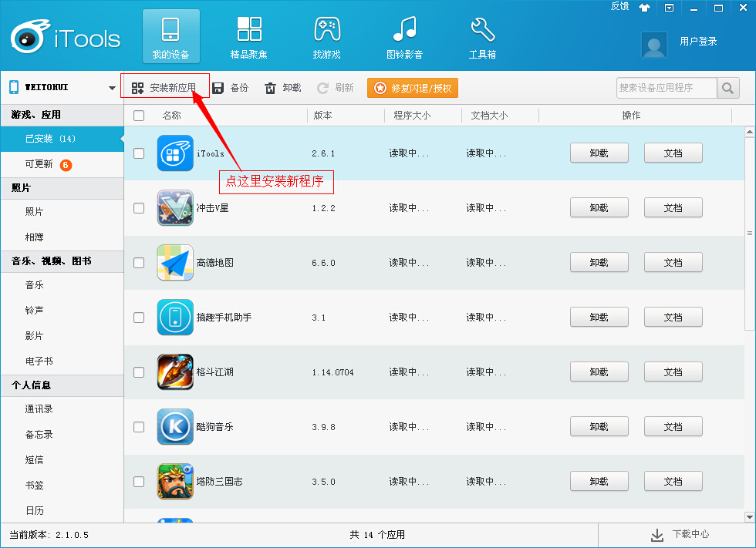This screenshot has width=756, height=548.
Task: Click 安装新应用 to install app
Action: pos(164,88)
